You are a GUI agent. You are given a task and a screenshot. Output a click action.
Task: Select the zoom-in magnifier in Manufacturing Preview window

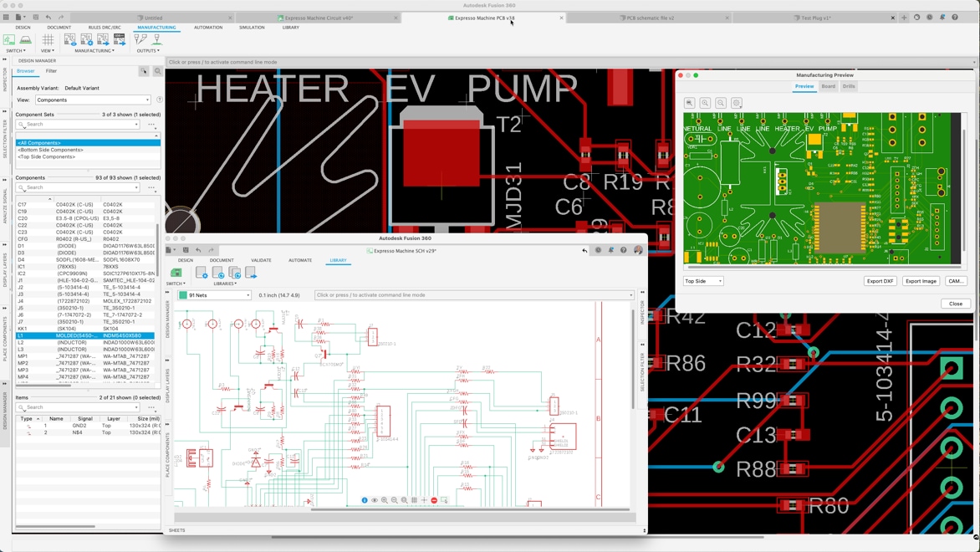[705, 103]
